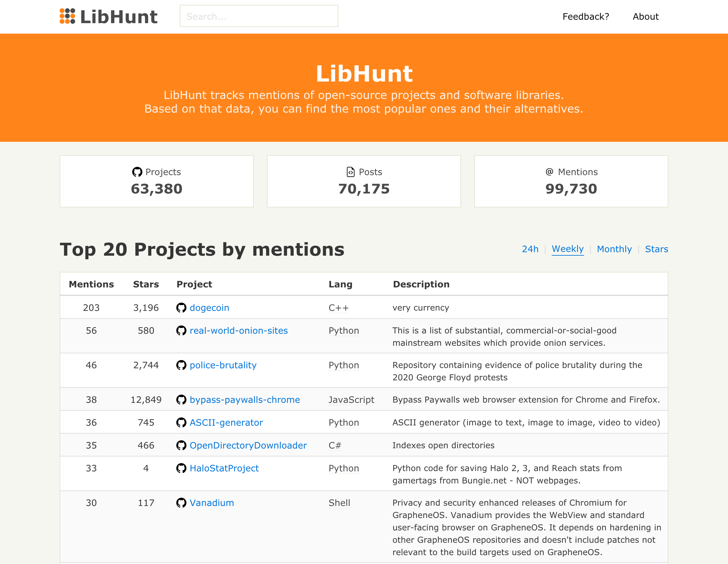
Task: Click the Lang column header
Action: 340,284
